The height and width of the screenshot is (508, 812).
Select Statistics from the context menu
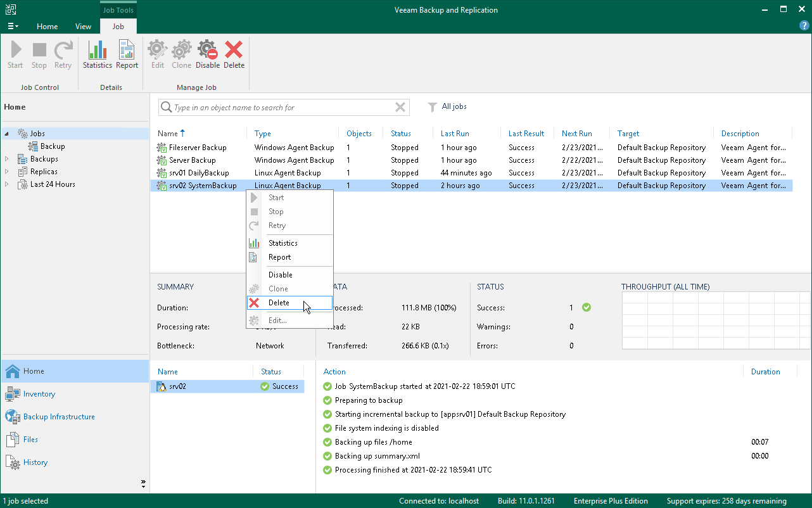[x=282, y=243]
